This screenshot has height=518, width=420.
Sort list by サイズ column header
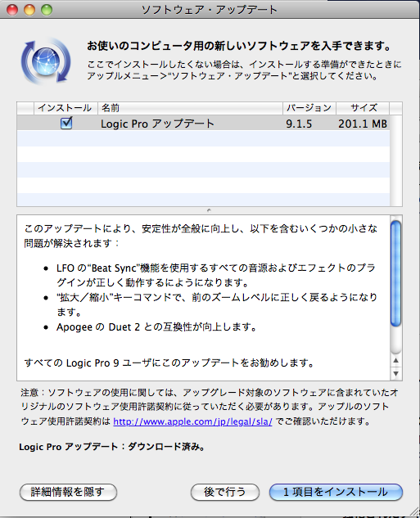tap(363, 108)
